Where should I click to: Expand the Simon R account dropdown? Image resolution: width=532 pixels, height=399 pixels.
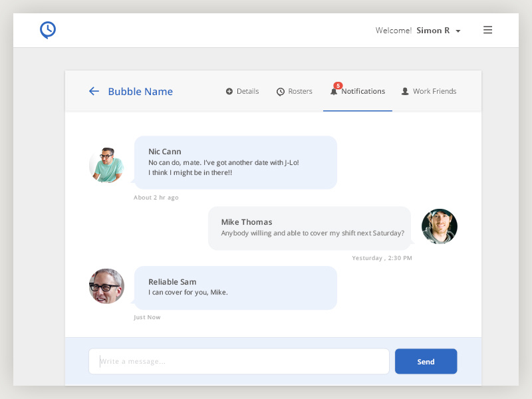(459, 30)
